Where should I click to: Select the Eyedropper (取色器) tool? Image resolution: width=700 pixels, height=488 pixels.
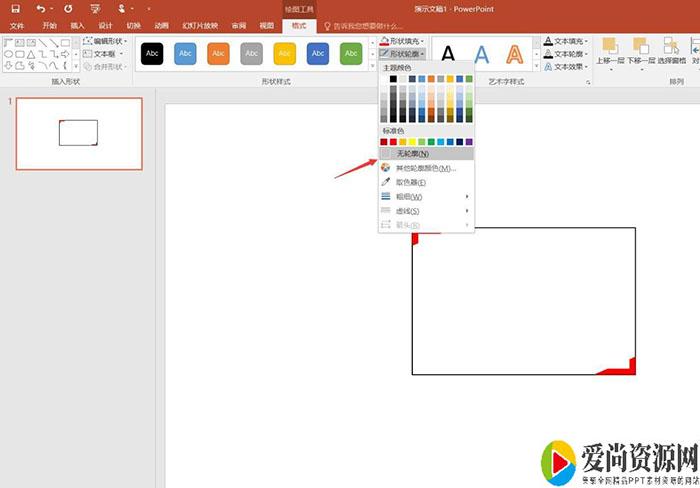click(411, 182)
